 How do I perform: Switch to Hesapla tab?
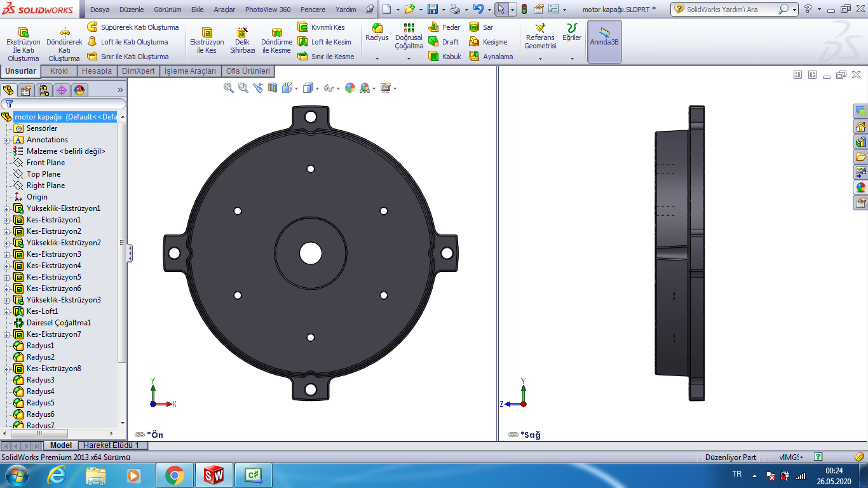coord(97,71)
